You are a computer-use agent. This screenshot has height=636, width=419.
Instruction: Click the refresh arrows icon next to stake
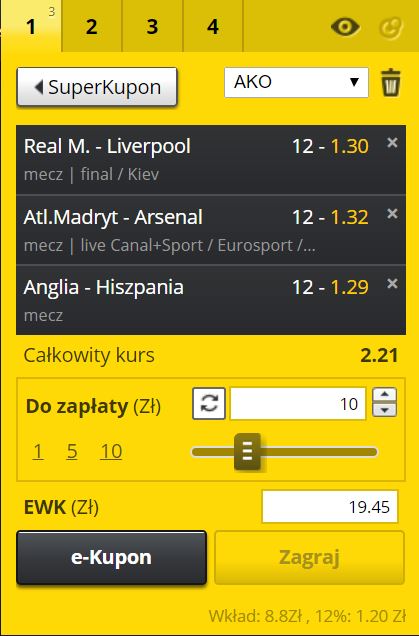pos(209,404)
